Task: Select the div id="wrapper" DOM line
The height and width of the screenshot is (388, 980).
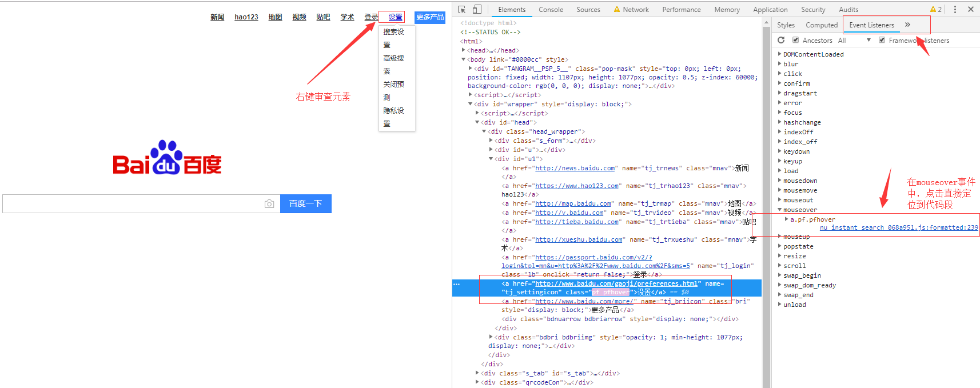Action: pyautogui.click(x=552, y=105)
